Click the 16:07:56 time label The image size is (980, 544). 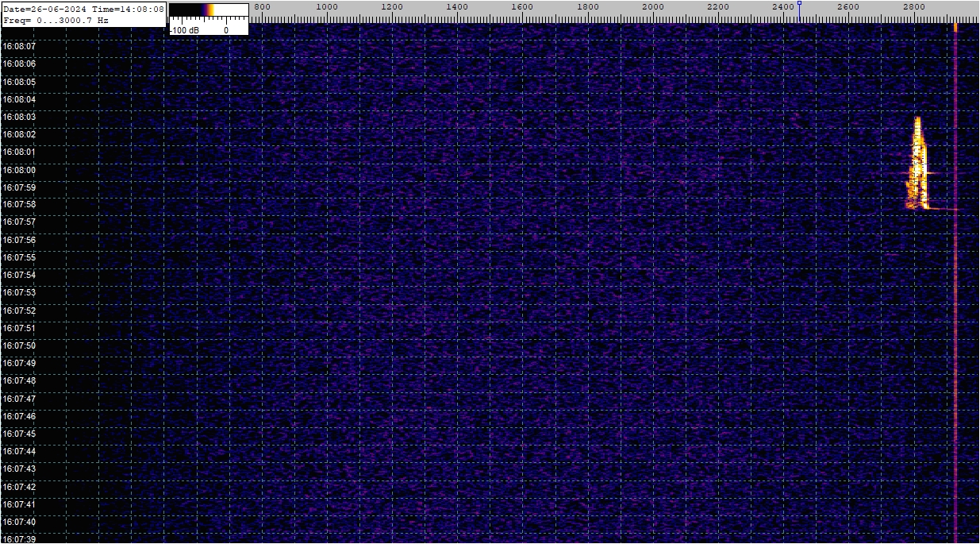[x=19, y=240]
